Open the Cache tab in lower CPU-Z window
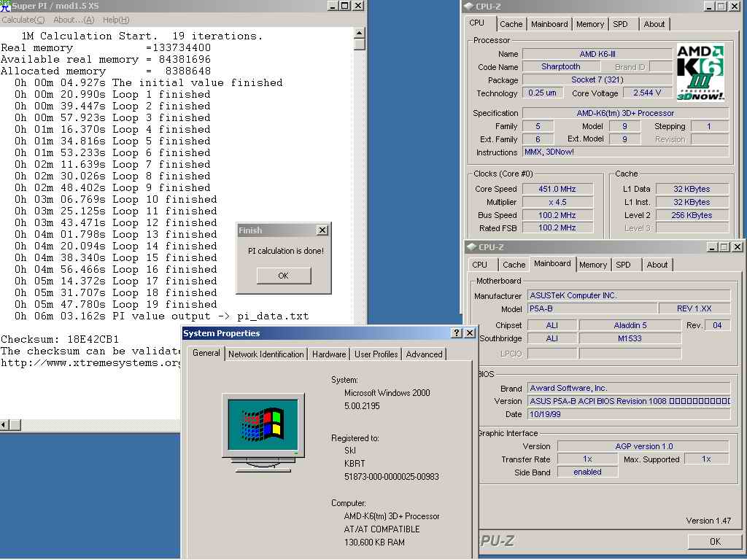The image size is (747, 560). [514, 265]
